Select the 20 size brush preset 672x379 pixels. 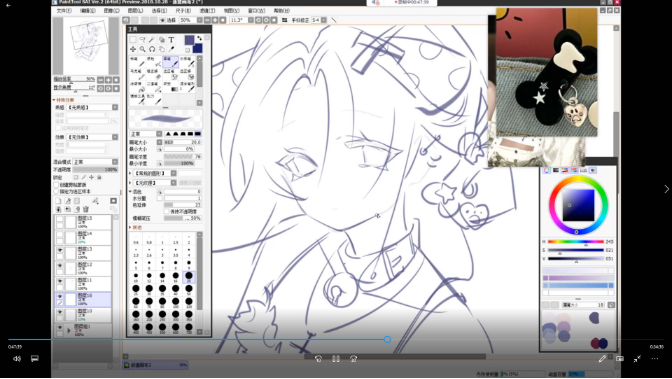[x=189, y=277]
